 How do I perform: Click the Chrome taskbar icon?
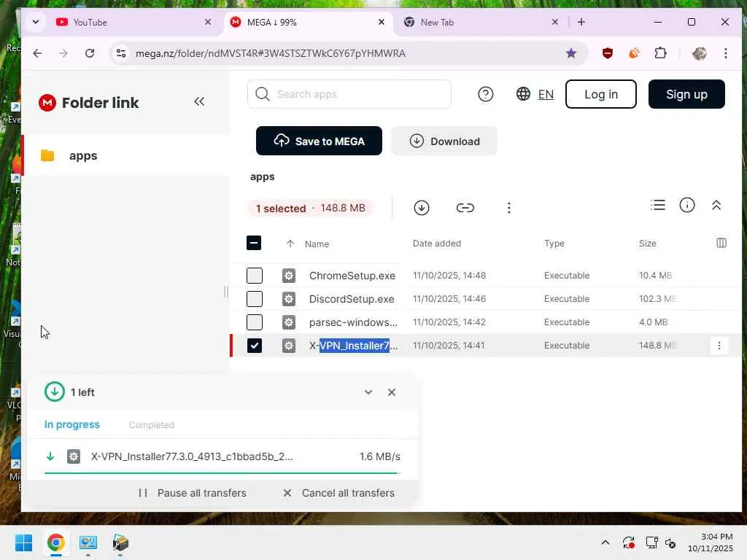(55, 542)
